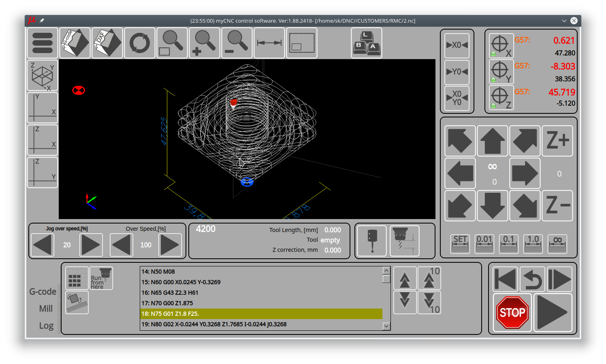
Task: Jog the Z axis up with Z+
Action: pos(557,141)
